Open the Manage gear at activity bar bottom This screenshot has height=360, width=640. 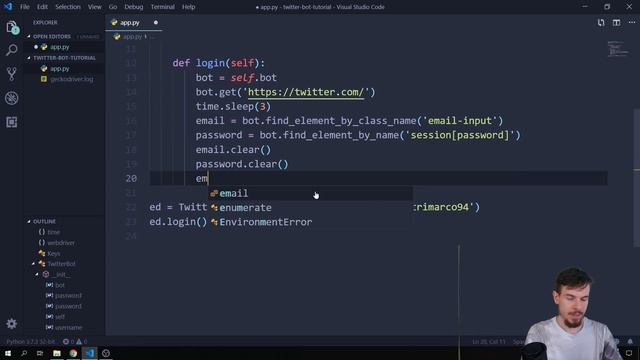click(x=12, y=324)
